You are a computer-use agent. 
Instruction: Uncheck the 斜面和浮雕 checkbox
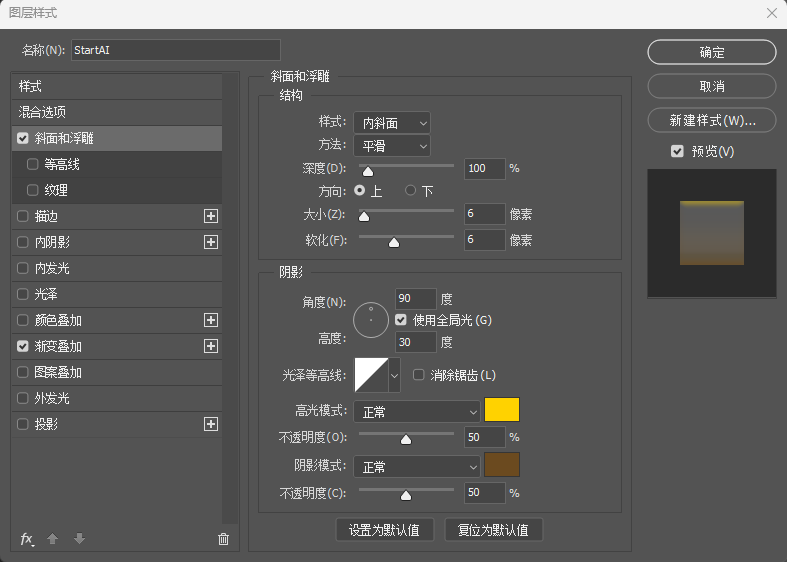(23, 138)
